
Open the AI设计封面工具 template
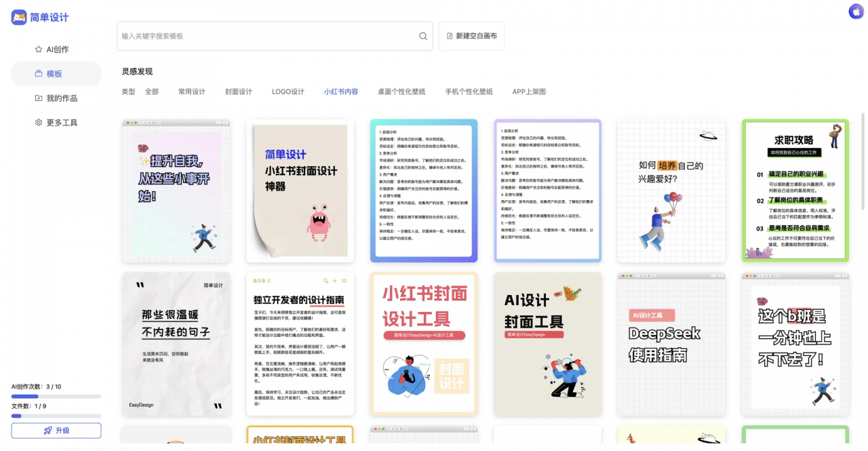(548, 345)
